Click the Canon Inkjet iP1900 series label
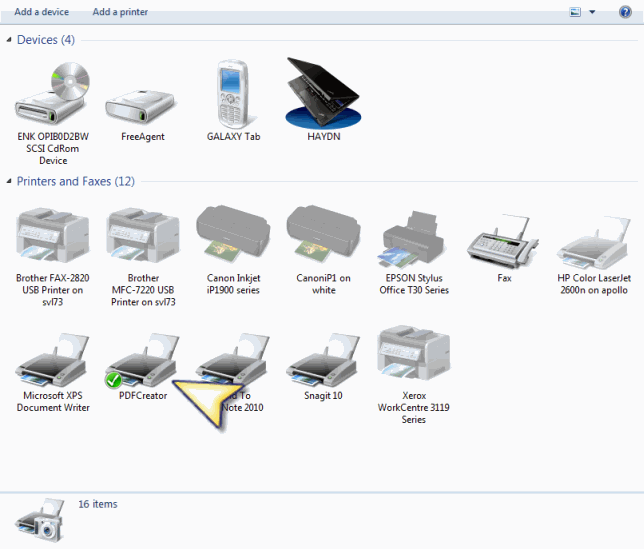This screenshot has width=644, height=549. click(x=233, y=284)
